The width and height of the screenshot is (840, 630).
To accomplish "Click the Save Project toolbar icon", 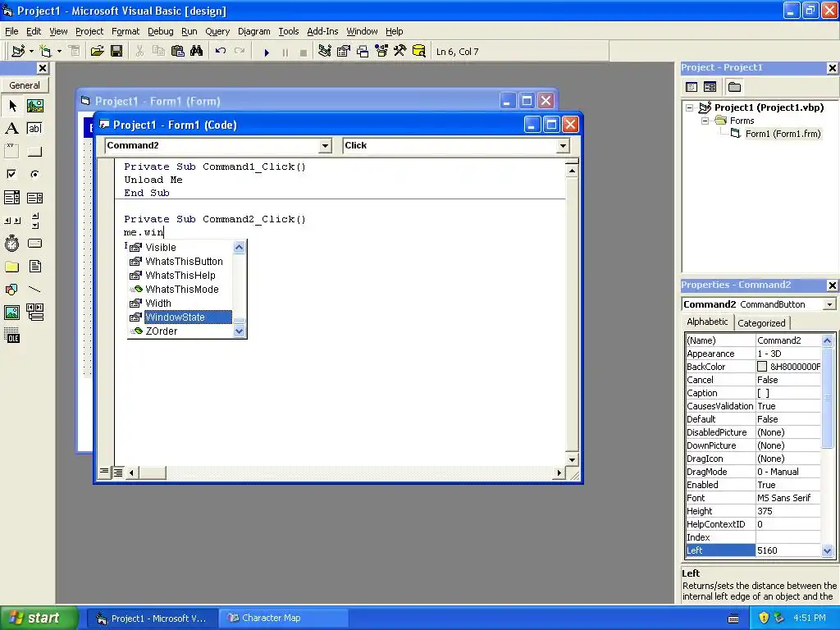I will 116,52.
